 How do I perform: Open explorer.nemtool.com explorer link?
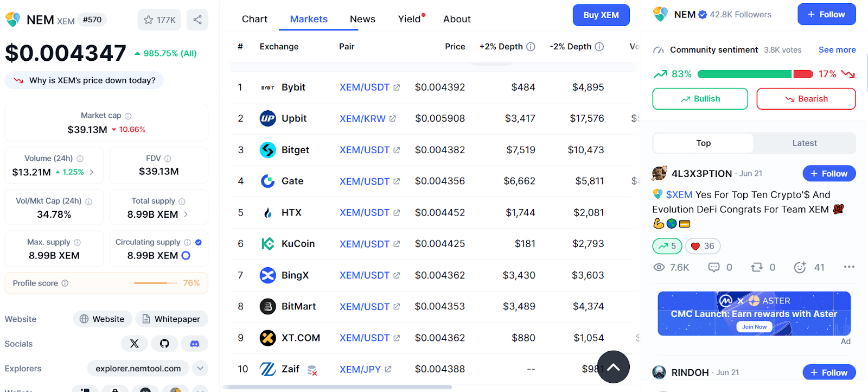pyautogui.click(x=138, y=368)
